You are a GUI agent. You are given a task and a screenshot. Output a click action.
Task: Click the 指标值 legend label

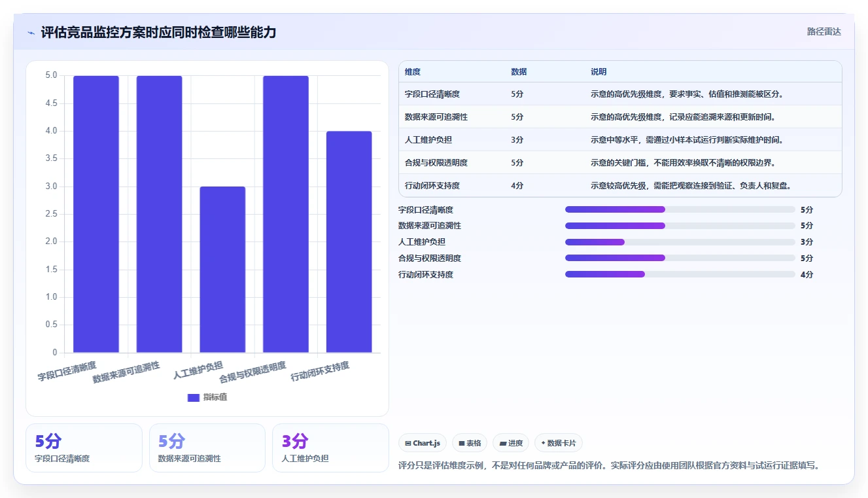click(215, 397)
